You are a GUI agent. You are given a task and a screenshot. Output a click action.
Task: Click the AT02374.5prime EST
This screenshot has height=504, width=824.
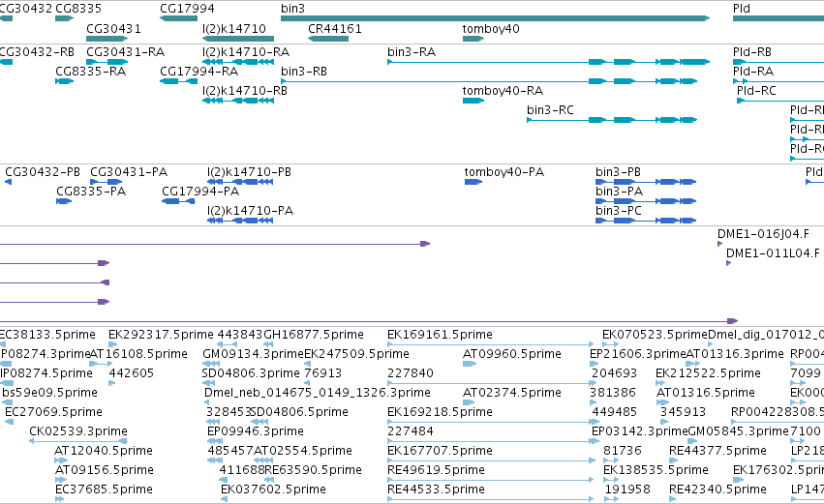click(x=469, y=402)
